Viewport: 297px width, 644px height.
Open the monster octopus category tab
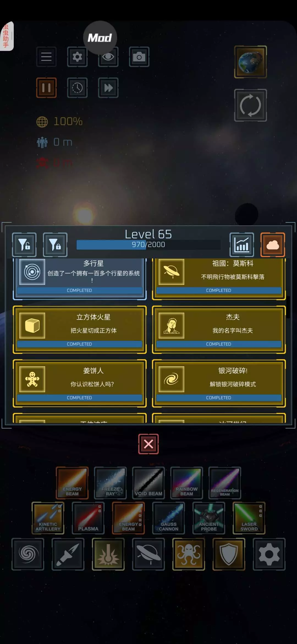[x=189, y=554]
